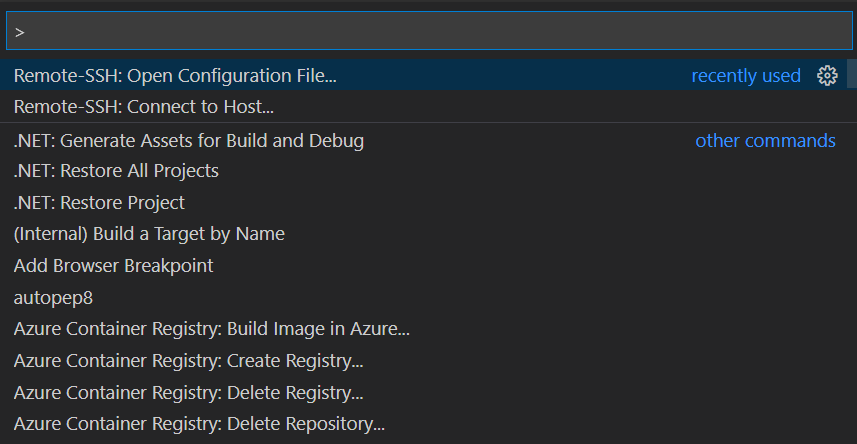
Task: Click the gear icon to configure keybinding
Action: [x=827, y=75]
